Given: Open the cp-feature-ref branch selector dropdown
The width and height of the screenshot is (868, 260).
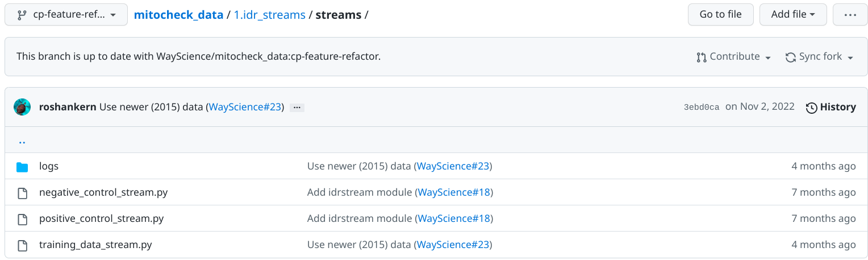Looking at the screenshot, I should point(65,15).
